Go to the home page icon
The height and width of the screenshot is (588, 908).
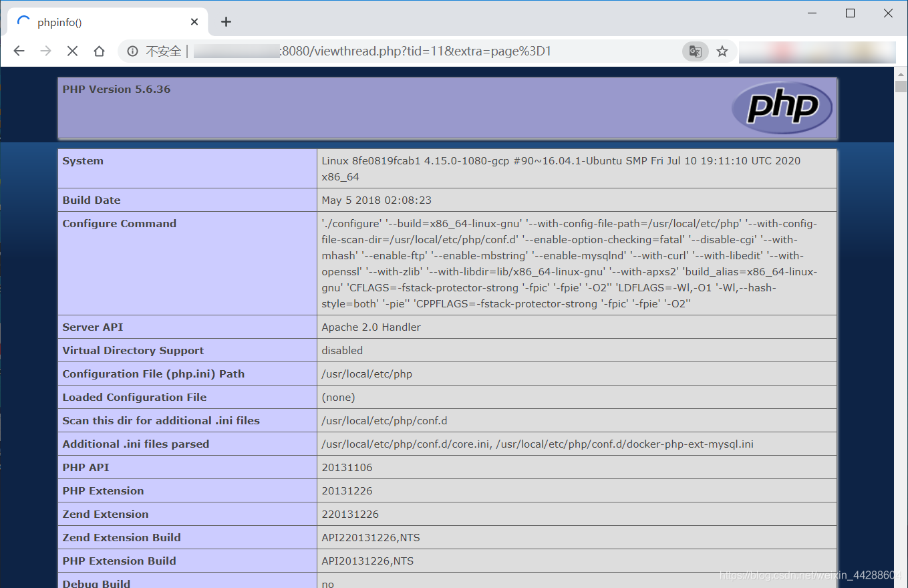coord(99,51)
